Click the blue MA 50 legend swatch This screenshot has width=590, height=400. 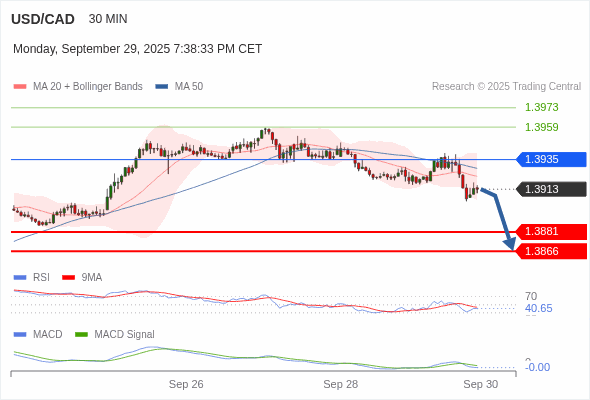click(x=162, y=87)
